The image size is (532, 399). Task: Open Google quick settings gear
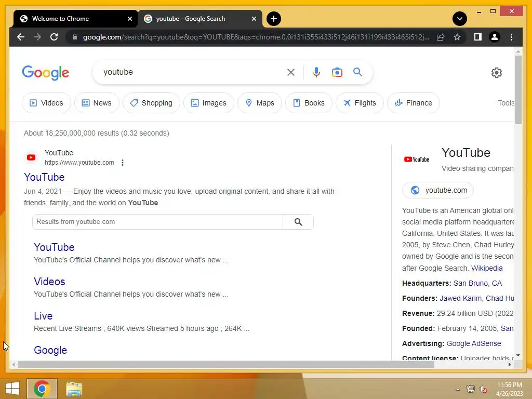pos(496,73)
